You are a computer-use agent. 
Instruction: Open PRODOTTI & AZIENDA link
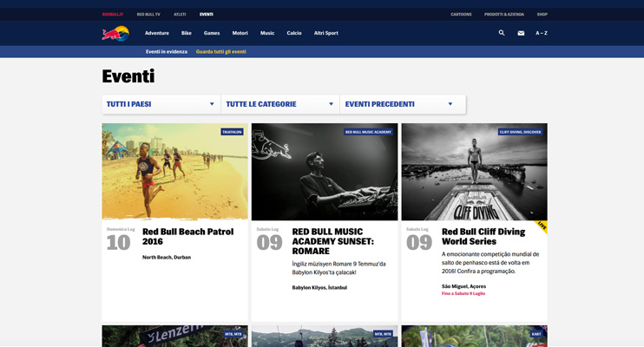click(x=504, y=15)
